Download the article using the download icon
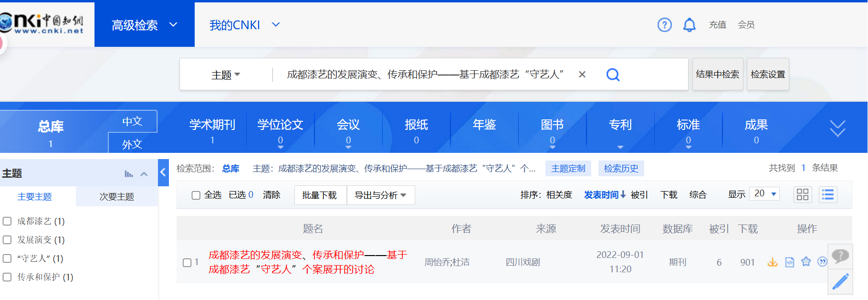Viewport: 868px width, 300px height. 772,262
